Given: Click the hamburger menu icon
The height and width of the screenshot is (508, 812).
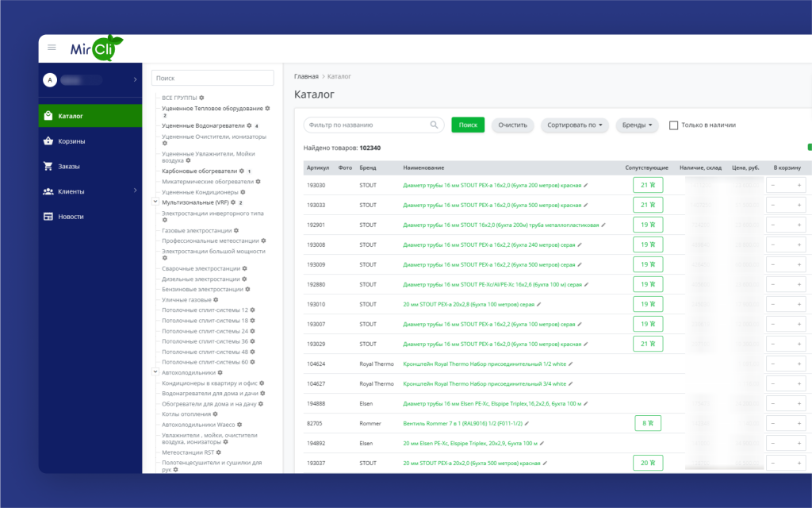Looking at the screenshot, I should [x=52, y=48].
